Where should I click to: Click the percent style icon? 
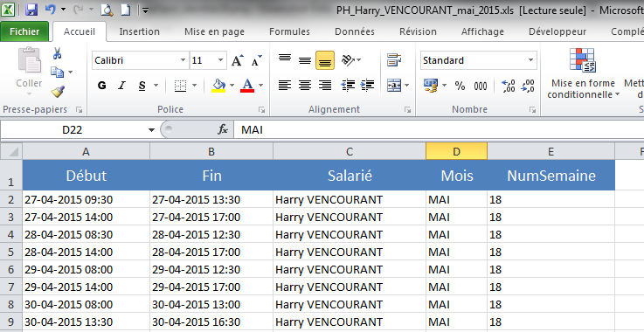click(x=460, y=86)
